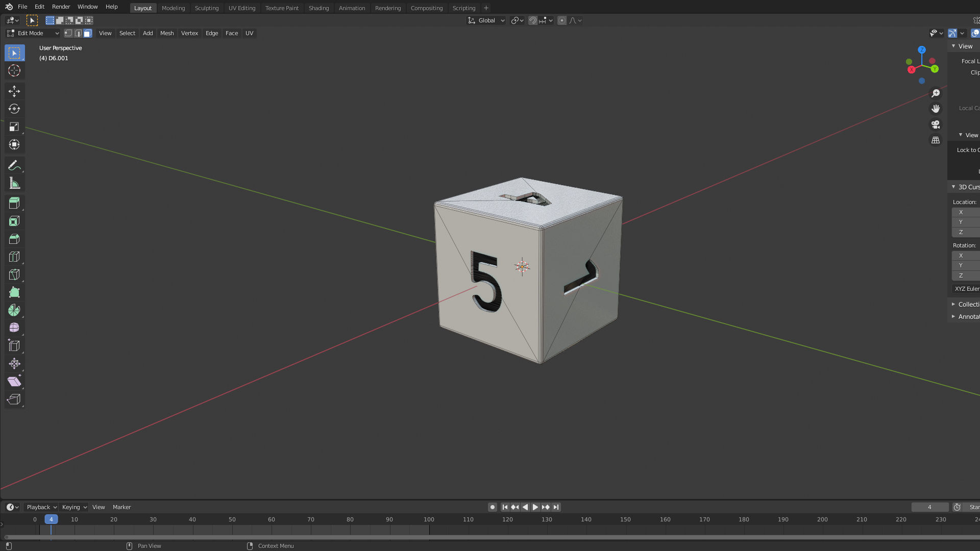Switch to the UV Editing workspace tab

(242, 8)
